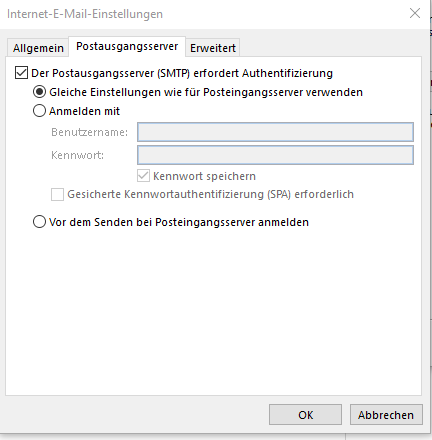Click the 'Kennwort speichern' label text
Image resolution: width=432 pixels, height=440 pixels.
coord(204,176)
